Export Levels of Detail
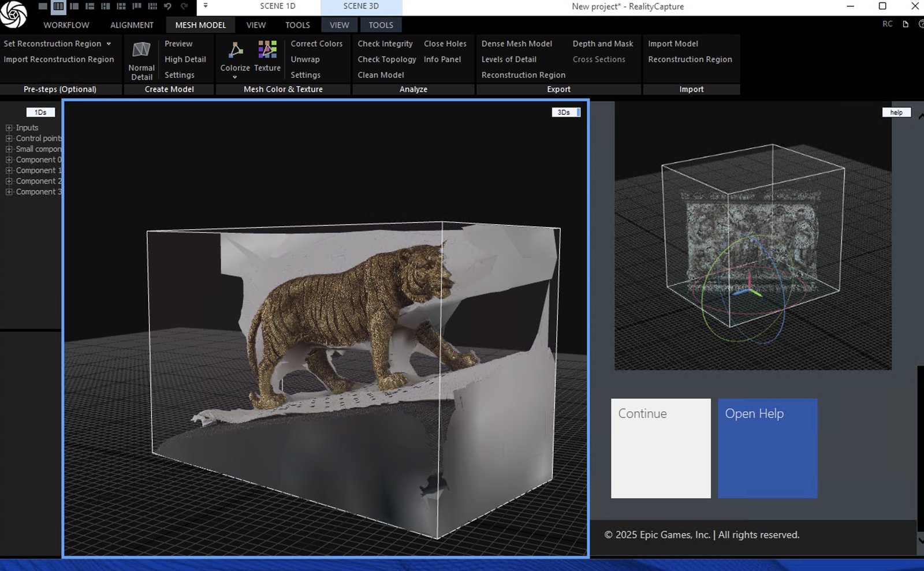Image resolution: width=924 pixels, height=571 pixels. pos(509,59)
